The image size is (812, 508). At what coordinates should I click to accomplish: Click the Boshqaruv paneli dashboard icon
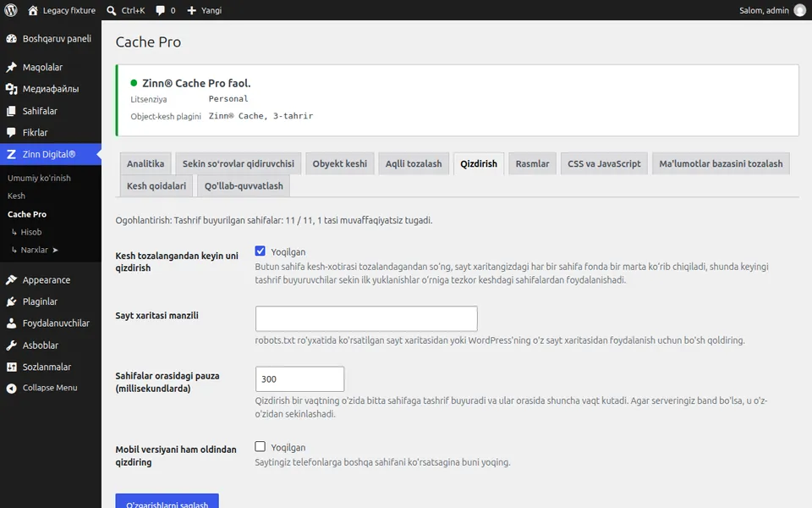click(x=11, y=39)
